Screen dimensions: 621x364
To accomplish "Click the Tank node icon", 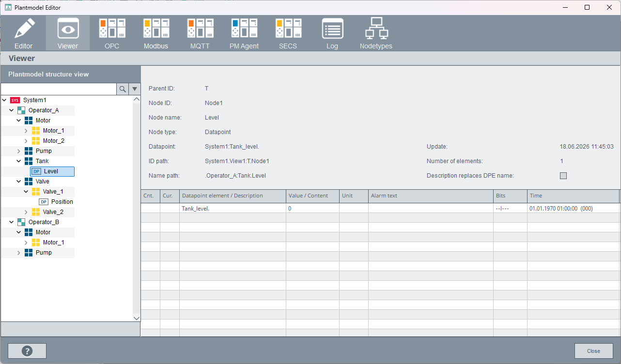I will point(29,161).
